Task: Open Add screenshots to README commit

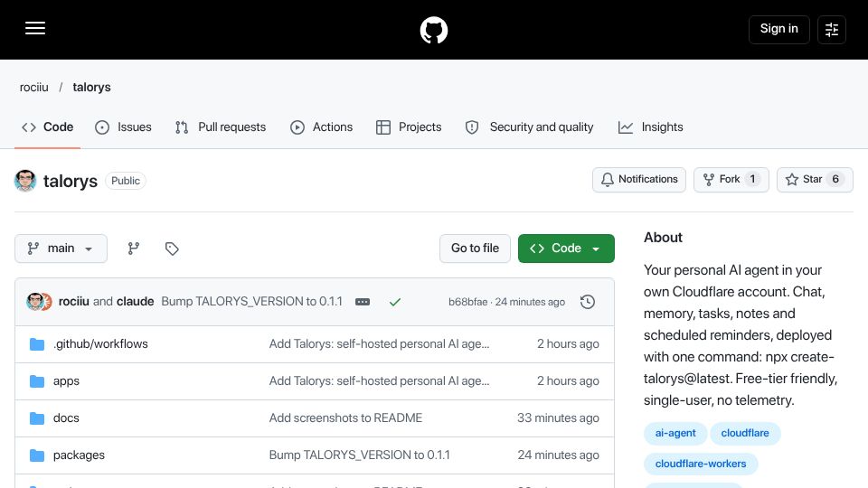Action: (346, 418)
